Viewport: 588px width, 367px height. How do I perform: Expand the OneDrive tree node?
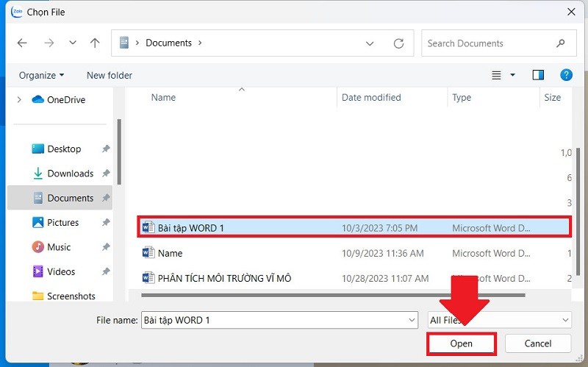coord(19,100)
